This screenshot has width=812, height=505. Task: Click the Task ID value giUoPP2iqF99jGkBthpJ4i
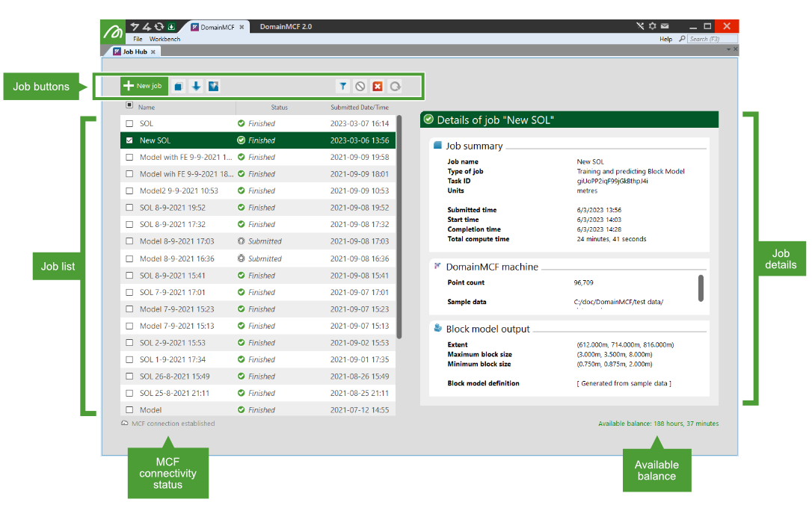click(x=612, y=181)
